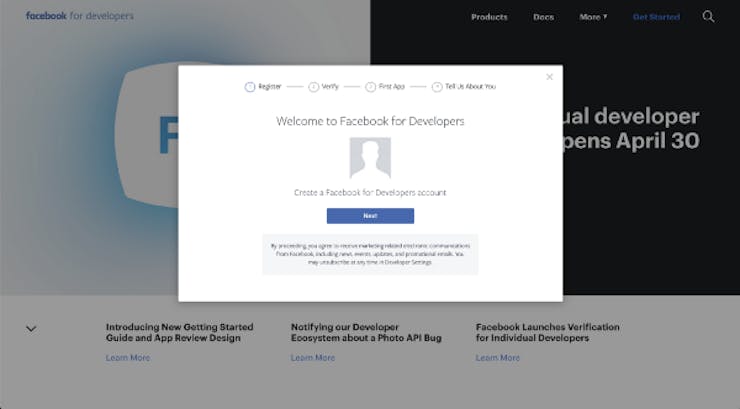Open Learn More under Verification for Developers
Image resolution: width=740 pixels, height=409 pixels.
(x=498, y=358)
